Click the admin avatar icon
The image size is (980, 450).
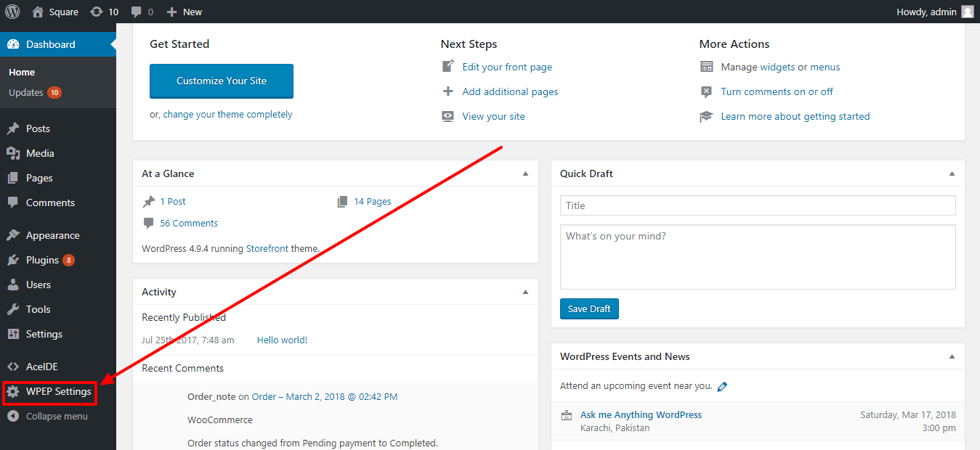968,12
